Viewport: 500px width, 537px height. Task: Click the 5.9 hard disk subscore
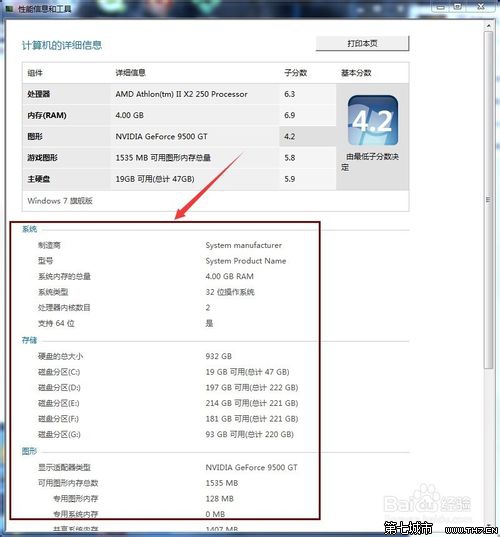click(x=289, y=179)
